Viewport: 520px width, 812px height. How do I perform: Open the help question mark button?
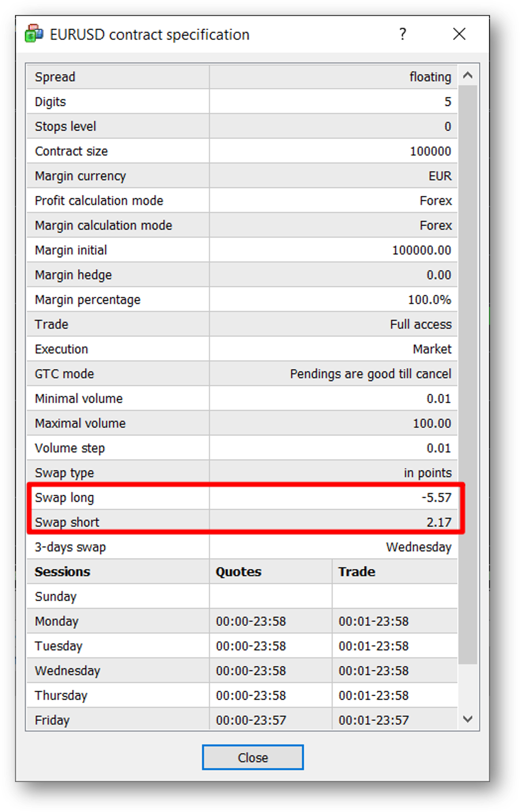coord(402,34)
